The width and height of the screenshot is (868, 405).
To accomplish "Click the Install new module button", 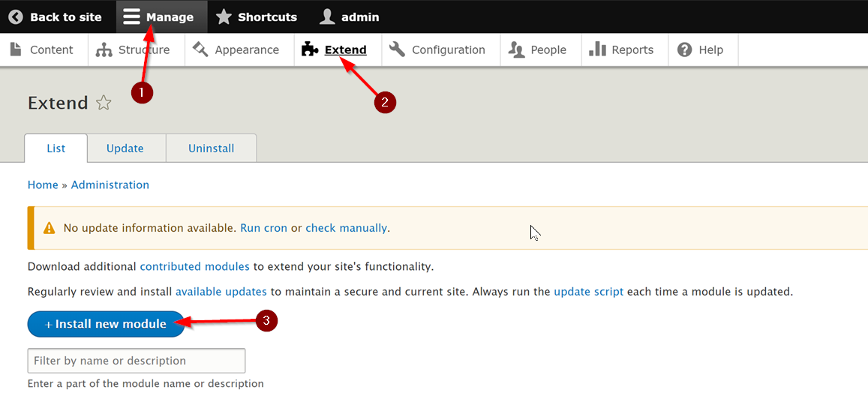I will pyautogui.click(x=106, y=324).
